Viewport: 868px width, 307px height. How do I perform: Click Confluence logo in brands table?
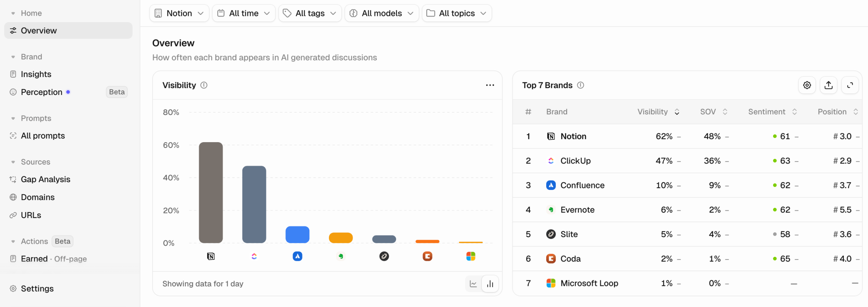point(551,185)
